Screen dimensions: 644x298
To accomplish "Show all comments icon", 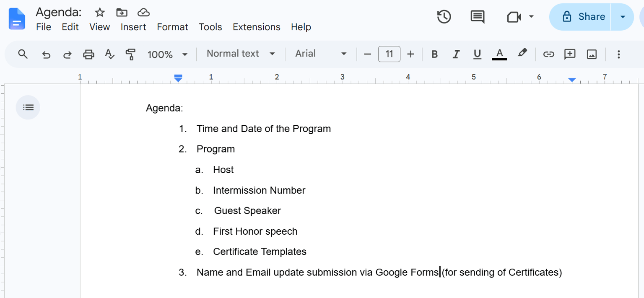I will (x=478, y=17).
